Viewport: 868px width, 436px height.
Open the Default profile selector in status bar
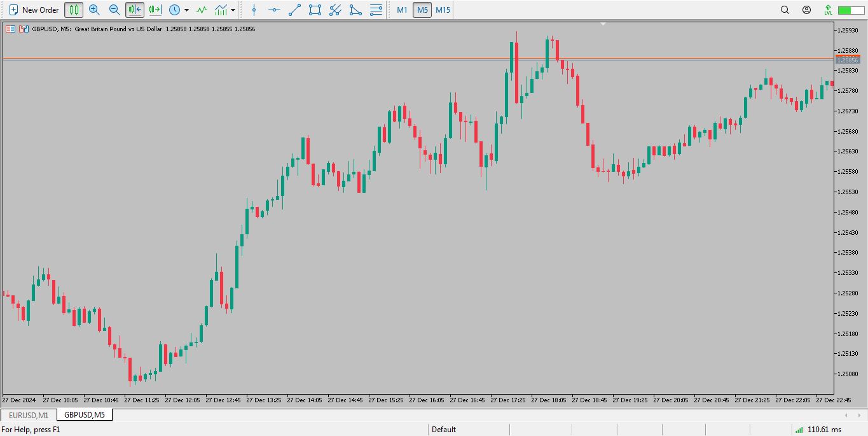tap(444, 430)
